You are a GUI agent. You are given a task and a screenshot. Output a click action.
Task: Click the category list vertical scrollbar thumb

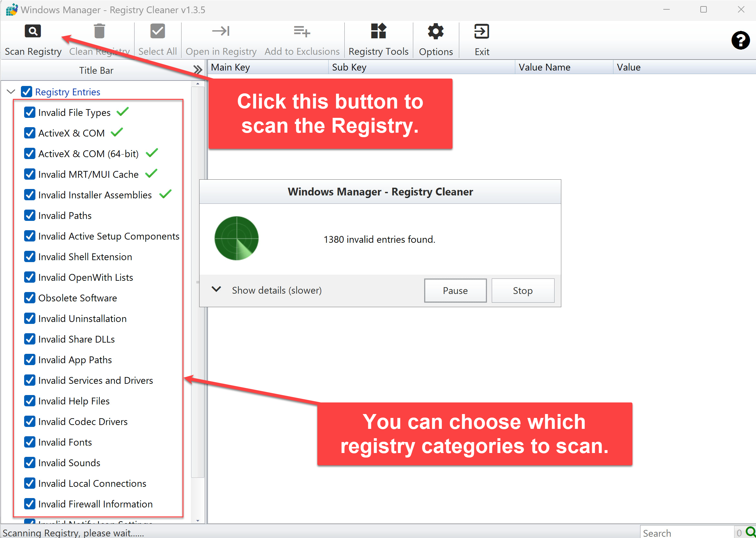click(198, 282)
